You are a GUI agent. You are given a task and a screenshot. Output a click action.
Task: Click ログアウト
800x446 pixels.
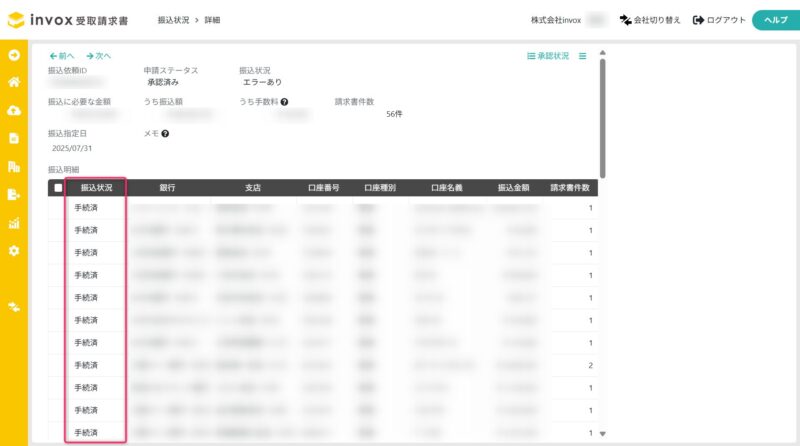[x=719, y=20]
